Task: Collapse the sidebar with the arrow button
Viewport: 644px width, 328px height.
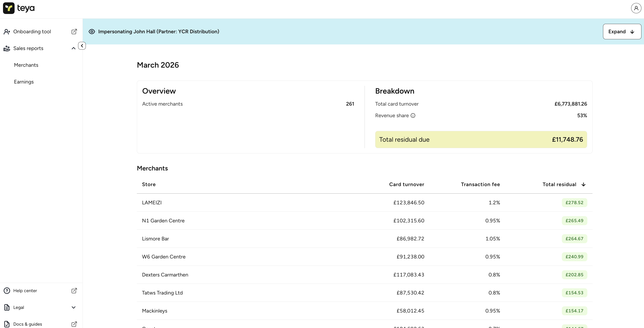Action: click(82, 46)
